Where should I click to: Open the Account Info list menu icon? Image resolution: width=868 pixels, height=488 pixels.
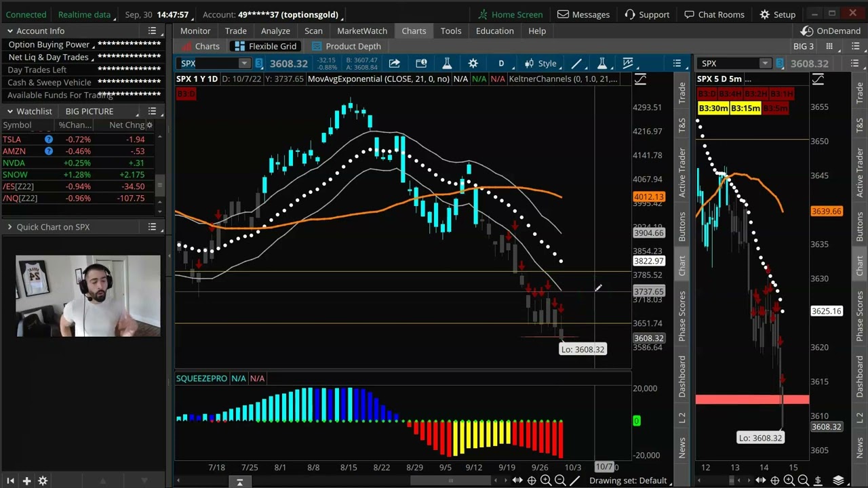click(x=152, y=31)
